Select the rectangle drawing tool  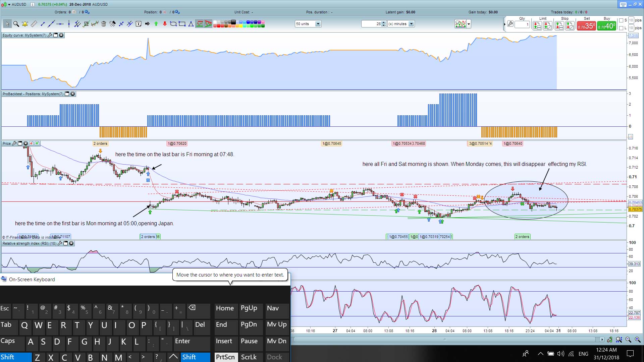coord(182,24)
